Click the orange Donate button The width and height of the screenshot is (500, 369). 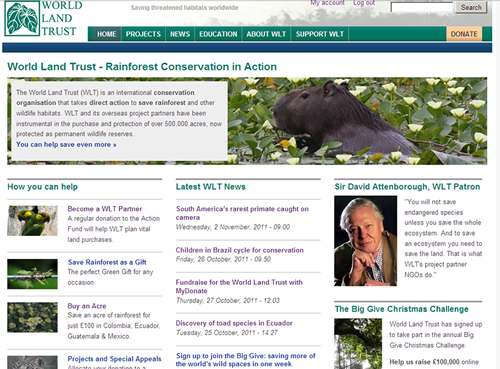pyautogui.click(x=464, y=34)
